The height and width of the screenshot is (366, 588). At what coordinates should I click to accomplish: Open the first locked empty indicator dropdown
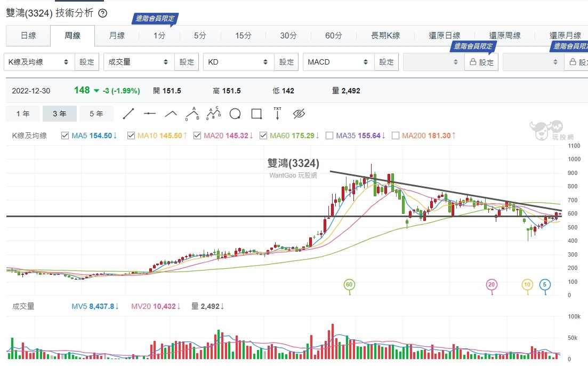(433, 62)
